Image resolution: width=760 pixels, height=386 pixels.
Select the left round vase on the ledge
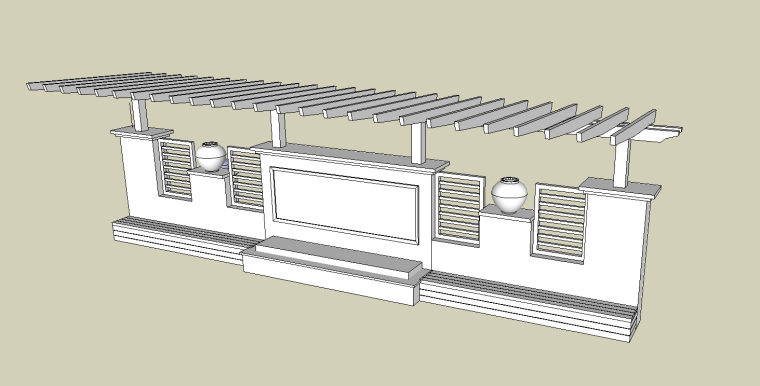210,156
